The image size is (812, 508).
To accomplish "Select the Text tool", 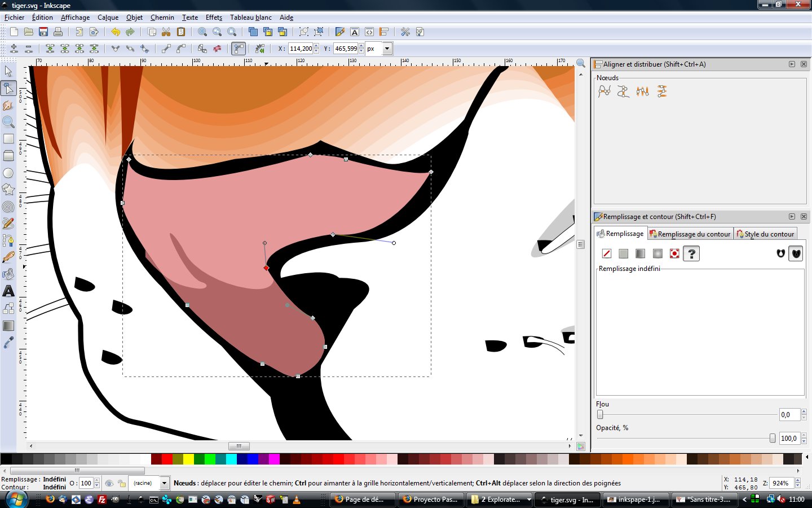I will click(x=8, y=291).
